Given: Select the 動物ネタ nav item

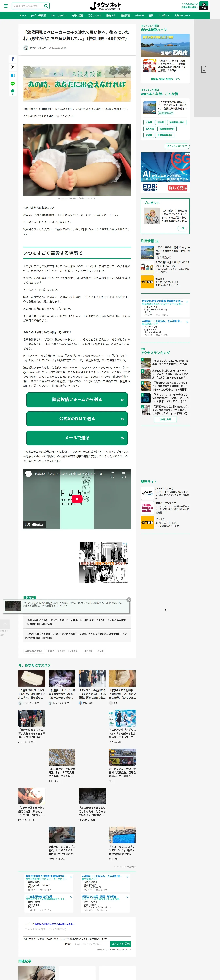Looking at the screenshot, I should 111,16.
